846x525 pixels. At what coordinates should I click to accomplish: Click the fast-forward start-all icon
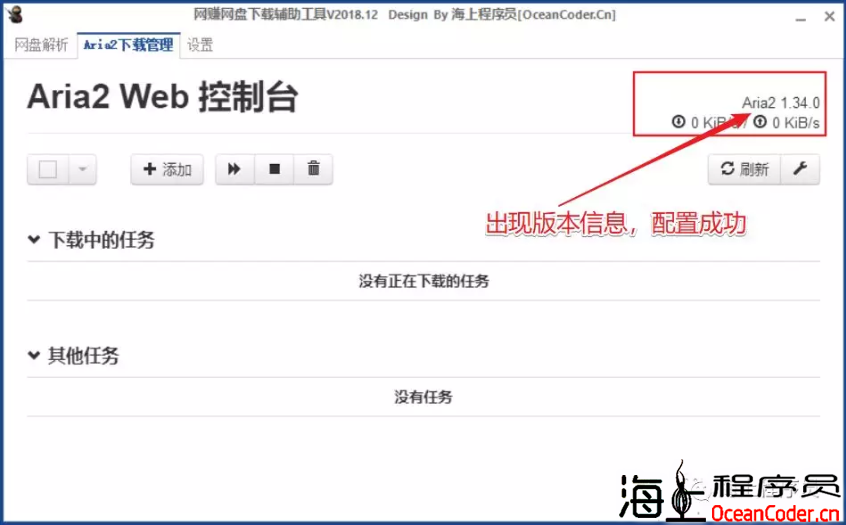(x=234, y=169)
